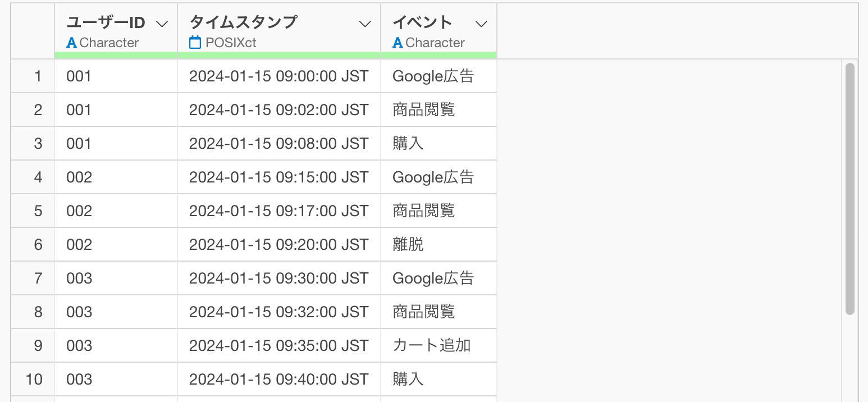Screen dimensions: 868x402
Task: Click Character type icon under イベント
Action: (x=398, y=43)
